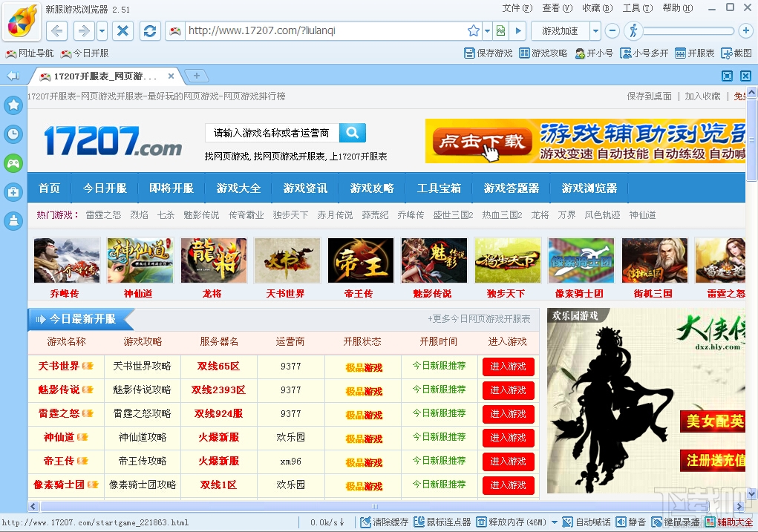
Task: Click the user sidebar icon
Action: pos(13,221)
